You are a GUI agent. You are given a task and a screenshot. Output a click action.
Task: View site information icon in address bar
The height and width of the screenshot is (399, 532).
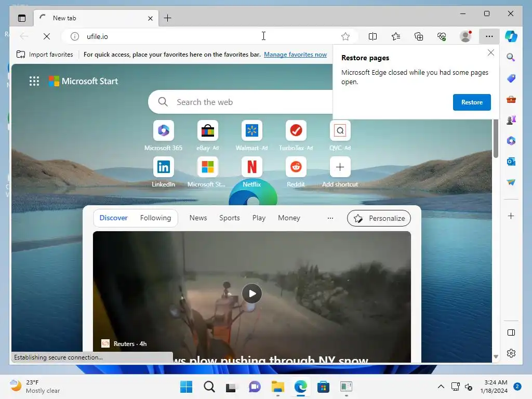click(75, 36)
